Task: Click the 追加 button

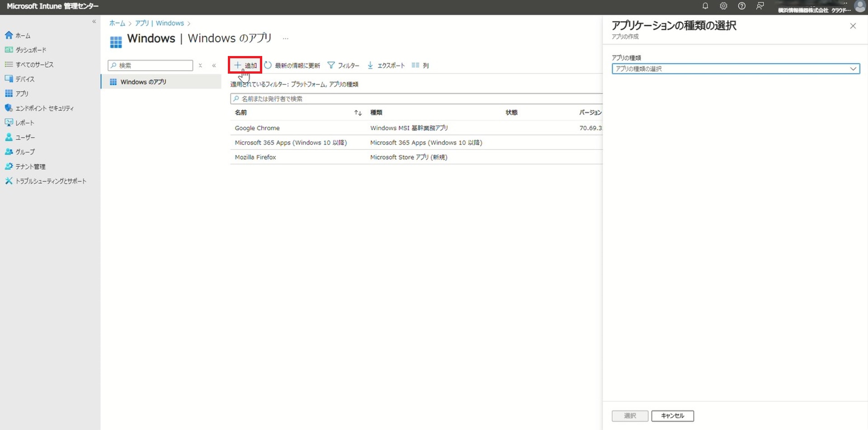Action: pyautogui.click(x=245, y=65)
